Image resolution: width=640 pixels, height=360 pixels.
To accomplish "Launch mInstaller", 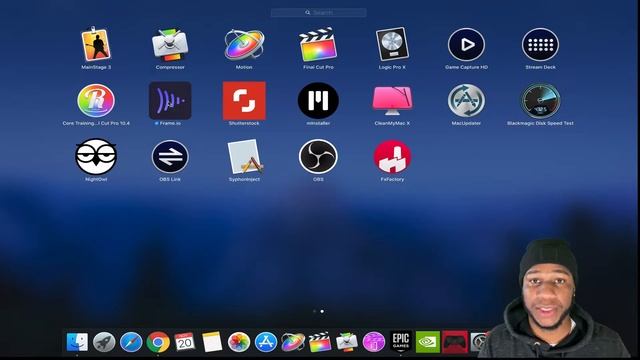I will 318,100.
